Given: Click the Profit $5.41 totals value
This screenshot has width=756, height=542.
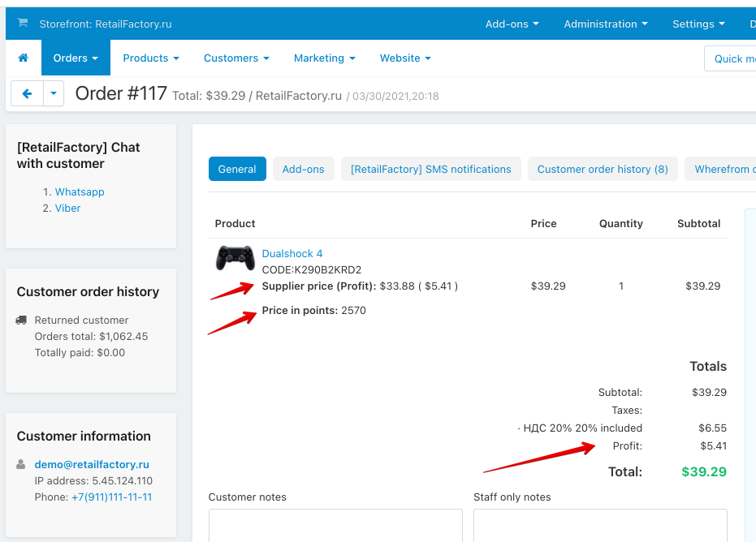Looking at the screenshot, I should click(714, 446).
